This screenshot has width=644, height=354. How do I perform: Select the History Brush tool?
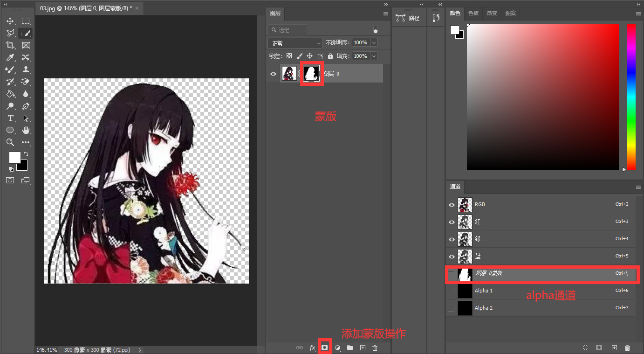tap(10, 82)
